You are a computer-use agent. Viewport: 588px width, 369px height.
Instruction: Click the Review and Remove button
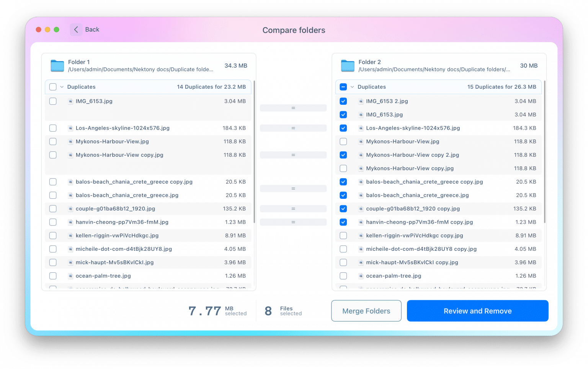(x=477, y=311)
